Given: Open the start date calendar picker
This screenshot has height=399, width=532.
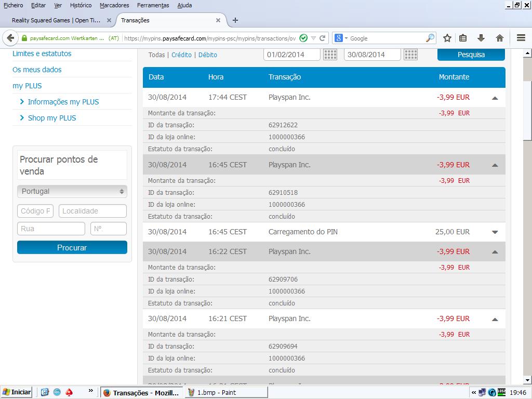Looking at the screenshot, I should click(x=330, y=55).
